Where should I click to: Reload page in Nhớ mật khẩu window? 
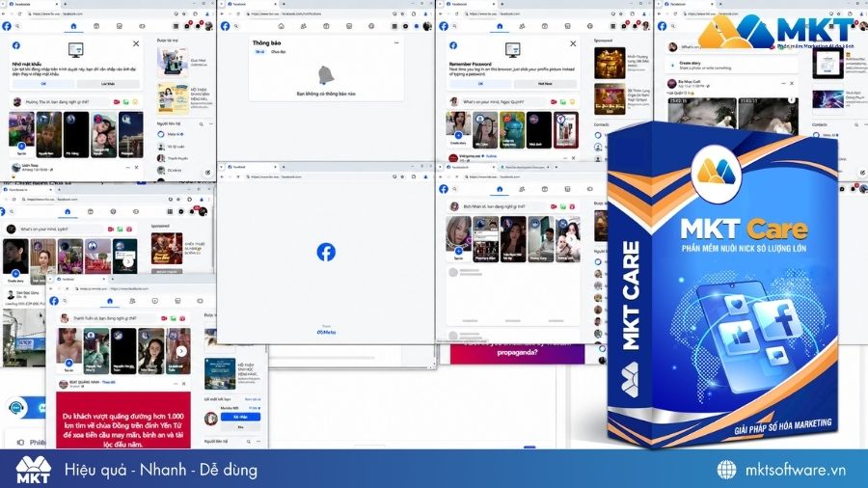(x=20, y=14)
